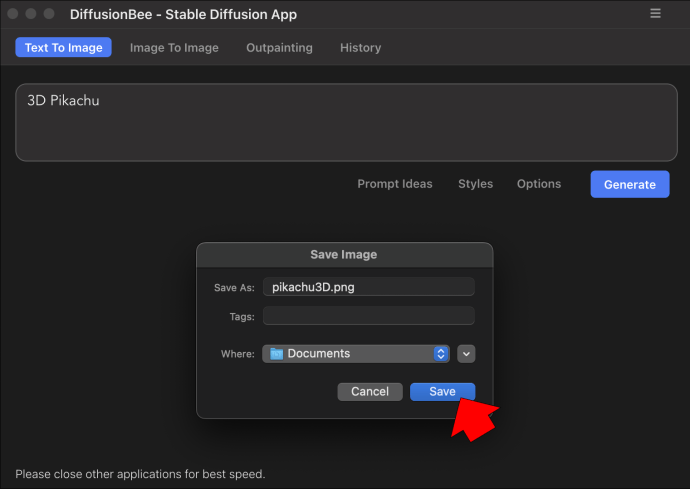690x489 pixels.
Task: Select the Text To Image tab
Action: (63, 48)
